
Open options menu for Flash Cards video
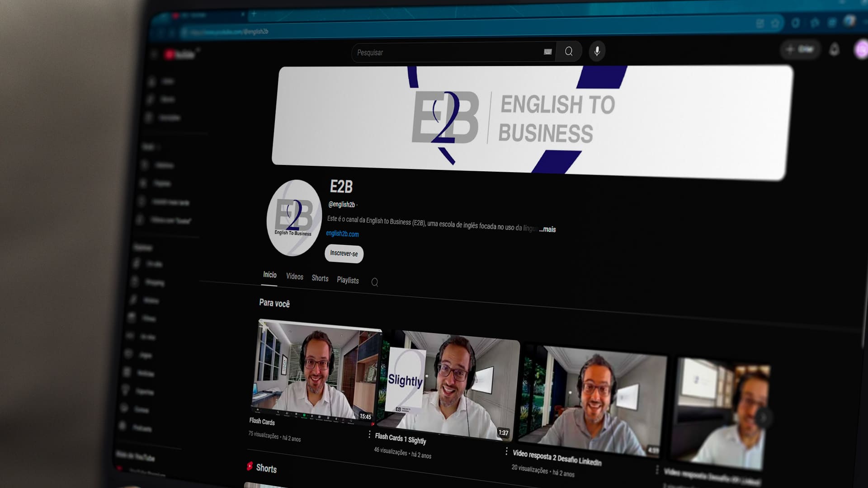[370, 434]
